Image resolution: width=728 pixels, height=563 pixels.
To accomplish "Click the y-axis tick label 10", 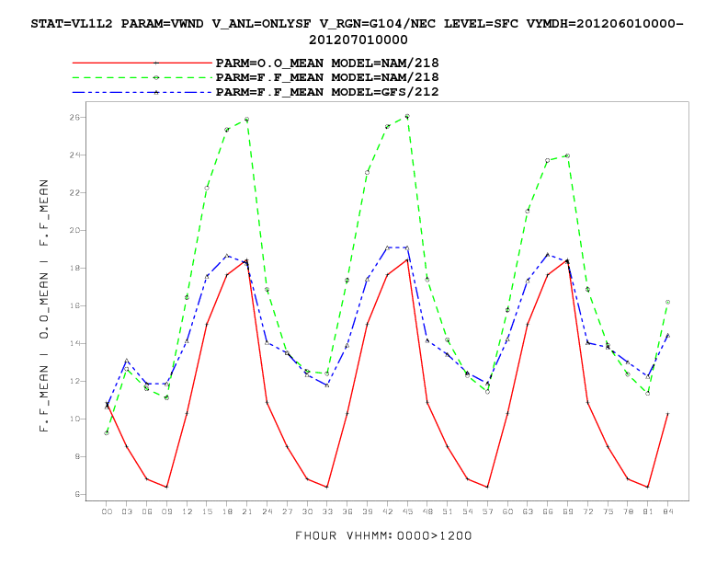I will click(x=74, y=419).
